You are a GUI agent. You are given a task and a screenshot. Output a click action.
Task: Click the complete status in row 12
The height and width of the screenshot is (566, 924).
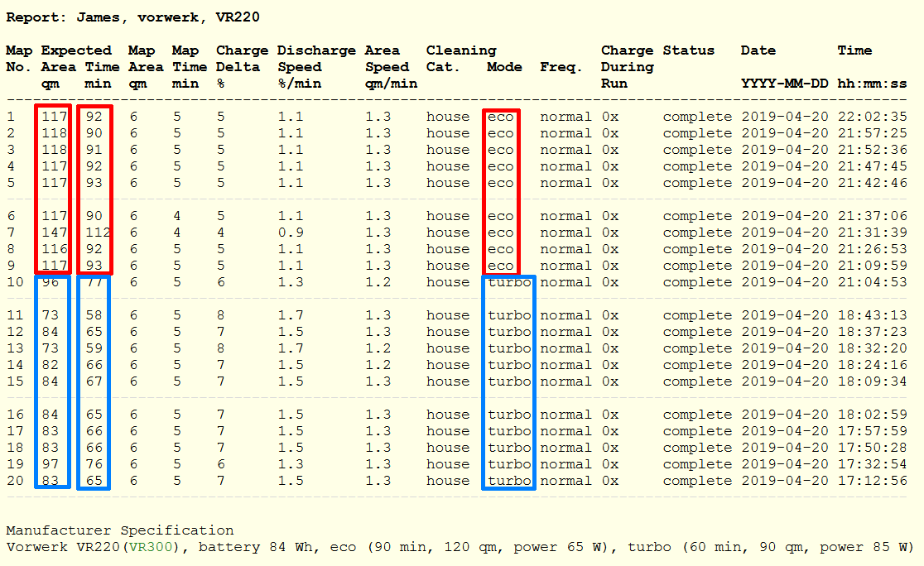[697, 332]
